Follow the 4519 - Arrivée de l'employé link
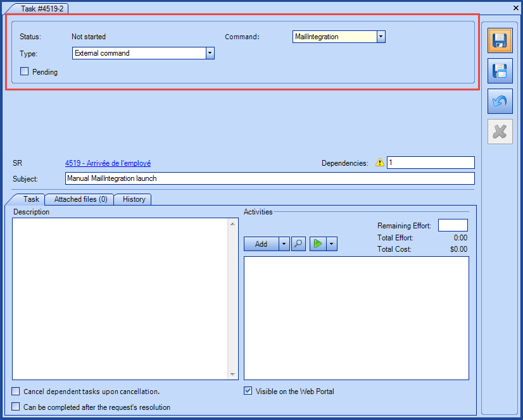Viewport: 523px width, 420px height. coord(108,163)
